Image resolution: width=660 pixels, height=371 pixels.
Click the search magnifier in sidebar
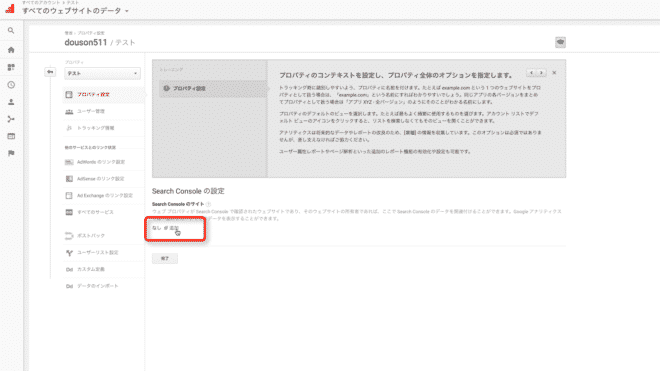11,31
